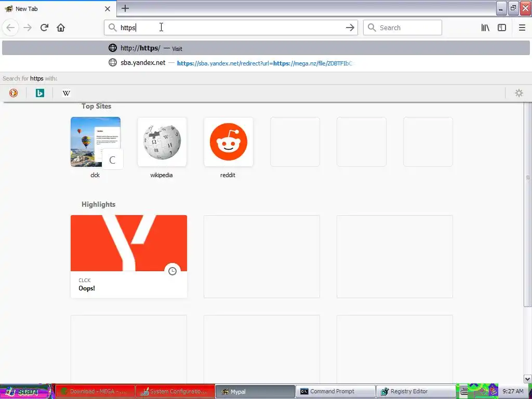Choose the http://https/ Visit suggestion
The height and width of the screenshot is (399, 532).
tap(265, 48)
